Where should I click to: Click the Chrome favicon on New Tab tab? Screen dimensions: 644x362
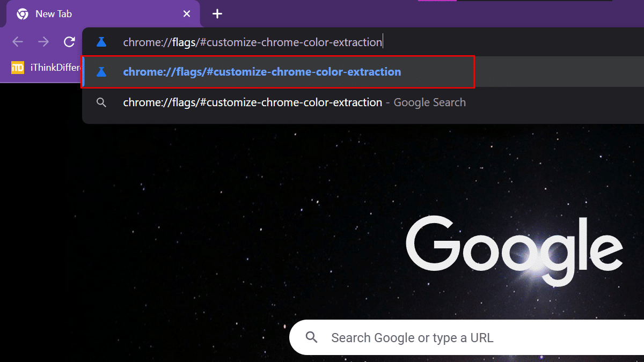coord(23,14)
